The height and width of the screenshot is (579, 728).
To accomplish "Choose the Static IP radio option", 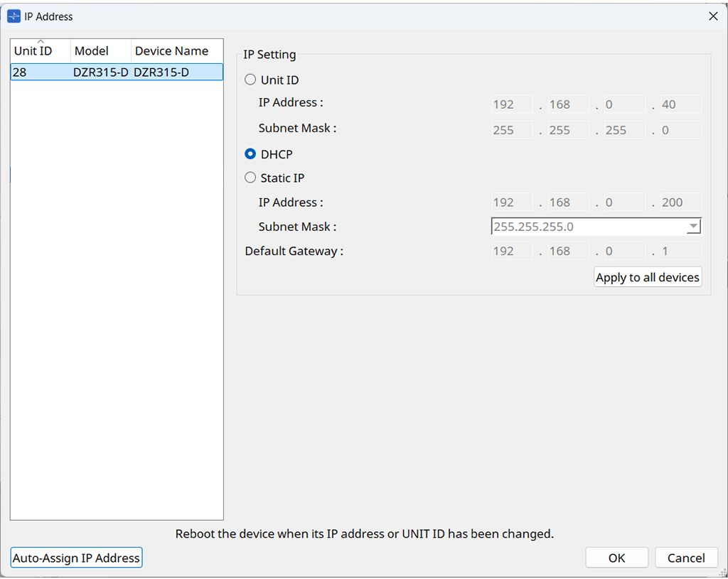I will [250, 178].
